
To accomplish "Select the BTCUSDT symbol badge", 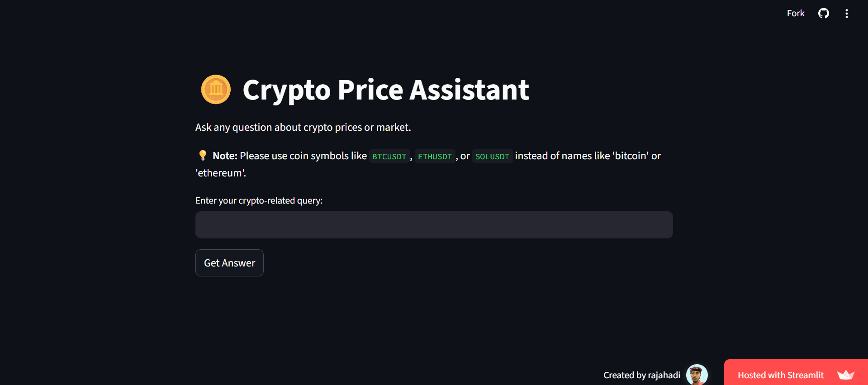I will tap(389, 156).
